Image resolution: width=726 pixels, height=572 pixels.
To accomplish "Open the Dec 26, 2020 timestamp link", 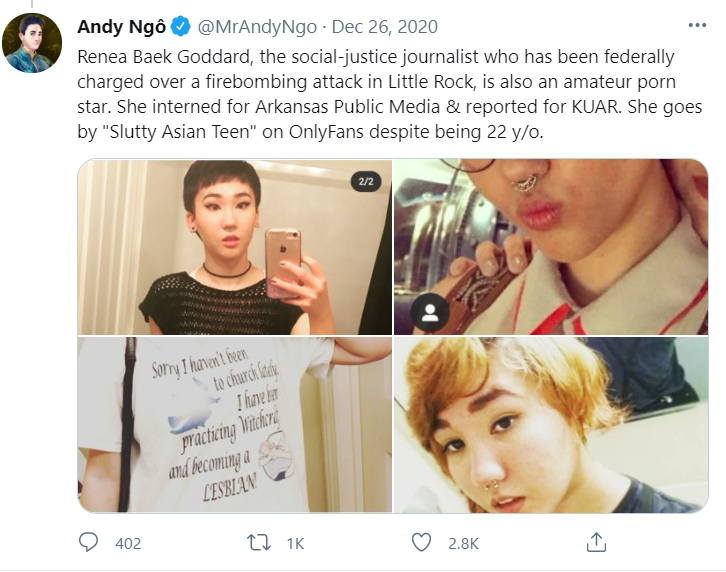I will click(x=385, y=27).
